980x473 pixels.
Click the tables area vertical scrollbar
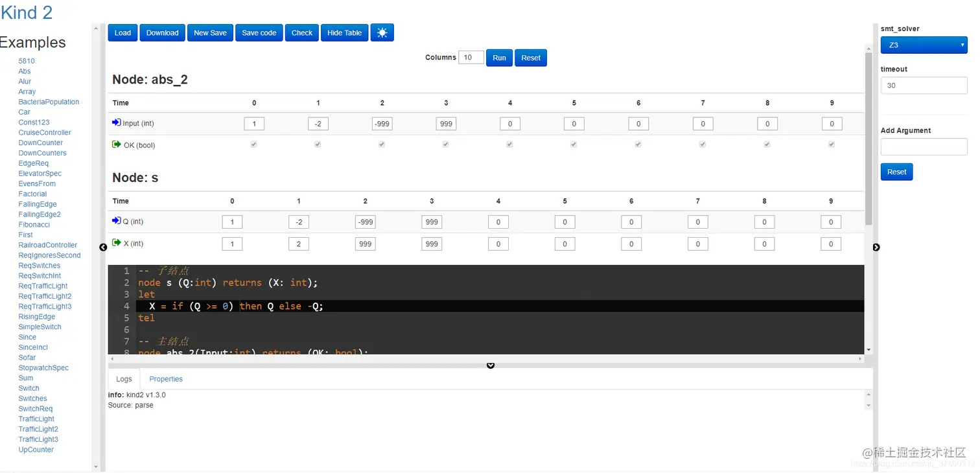click(869, 139)
